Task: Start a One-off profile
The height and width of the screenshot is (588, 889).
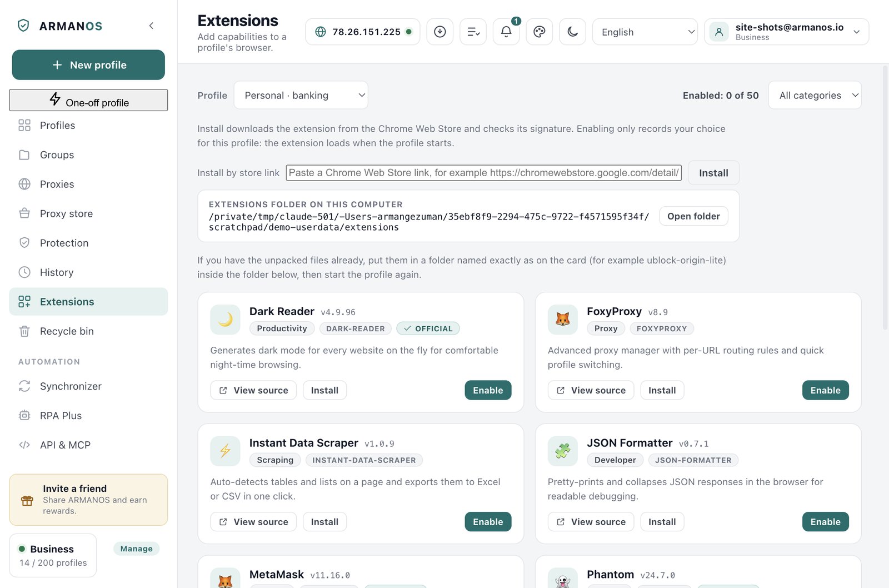Action: pos(88,100)
